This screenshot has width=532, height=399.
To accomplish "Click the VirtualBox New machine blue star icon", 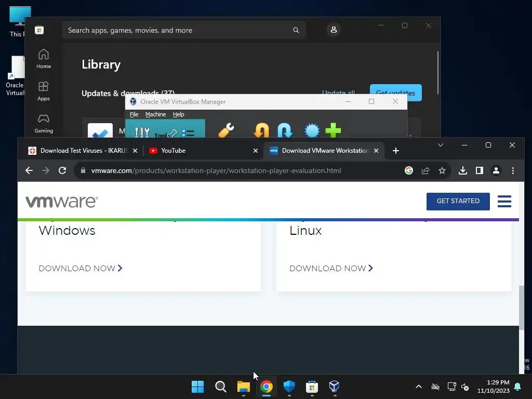I will click(x=312, y=130).
